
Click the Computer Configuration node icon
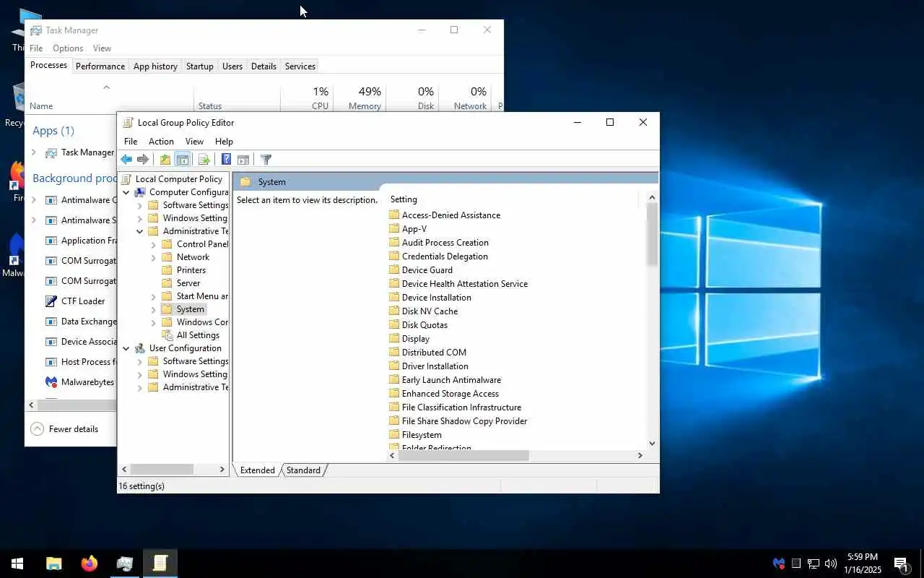tap(140, 192)
